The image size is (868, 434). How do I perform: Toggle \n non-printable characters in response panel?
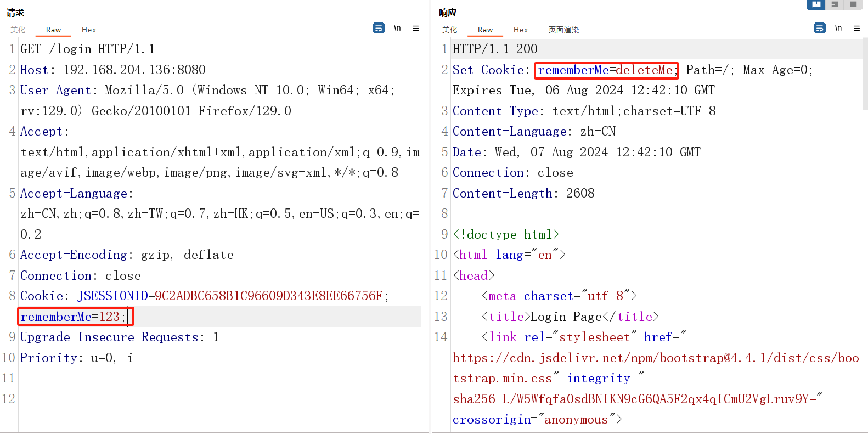(x=838, y=28)
